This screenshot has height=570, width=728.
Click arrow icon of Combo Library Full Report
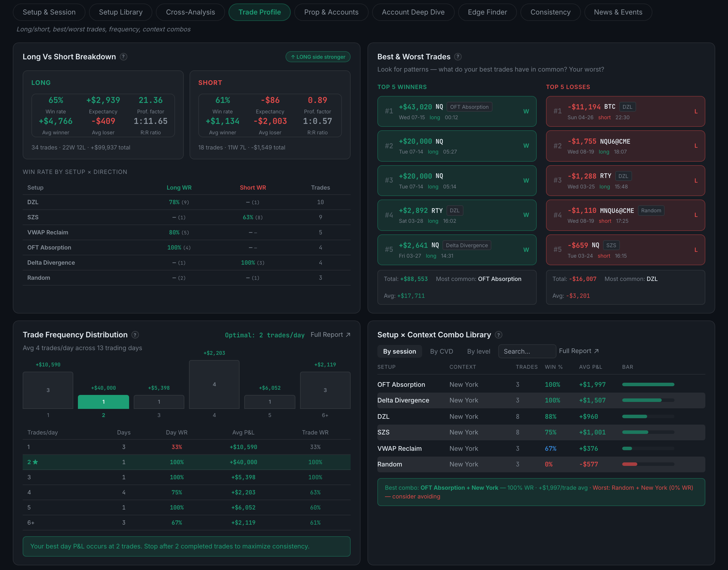point(596,351)
